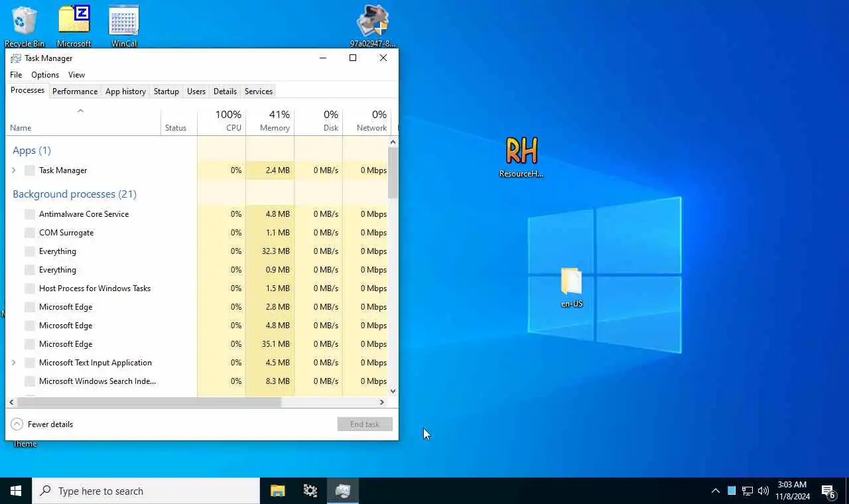The width and height of the screenshot is (849, 504).
Task: Click the horizontal scroll left arrow
Action: point(12,402)
